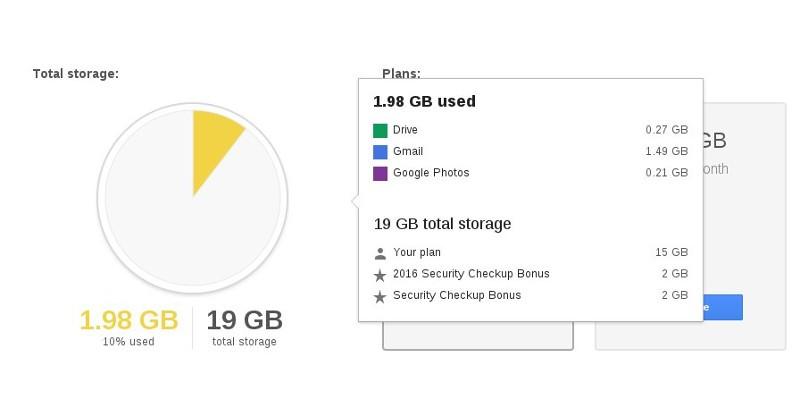
Task: Click the star icon next to Security Checkup Bonus
Action: click(x=380, y=296)
